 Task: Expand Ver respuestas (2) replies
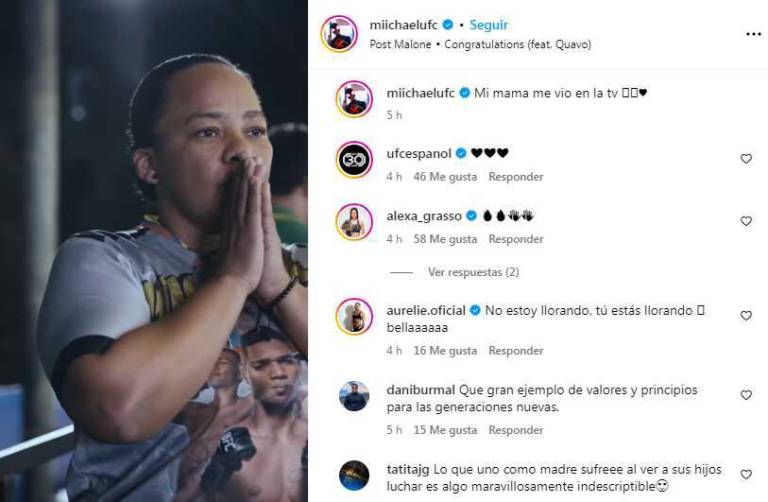(473, 272)
